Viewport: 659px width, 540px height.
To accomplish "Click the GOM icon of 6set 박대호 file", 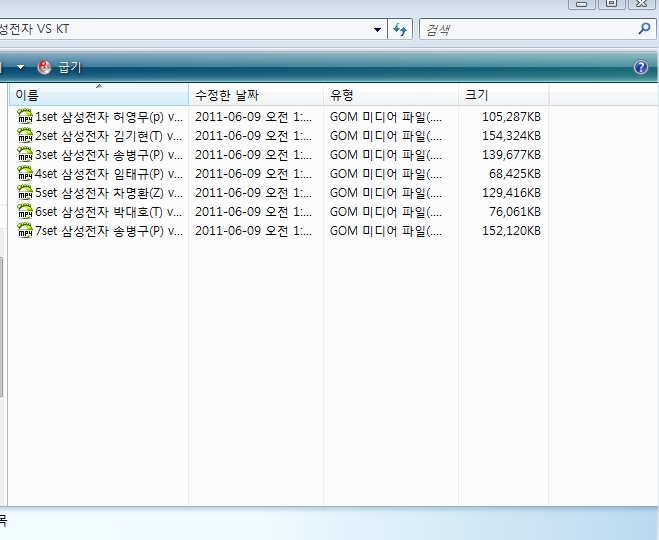I will coord(25,212).
